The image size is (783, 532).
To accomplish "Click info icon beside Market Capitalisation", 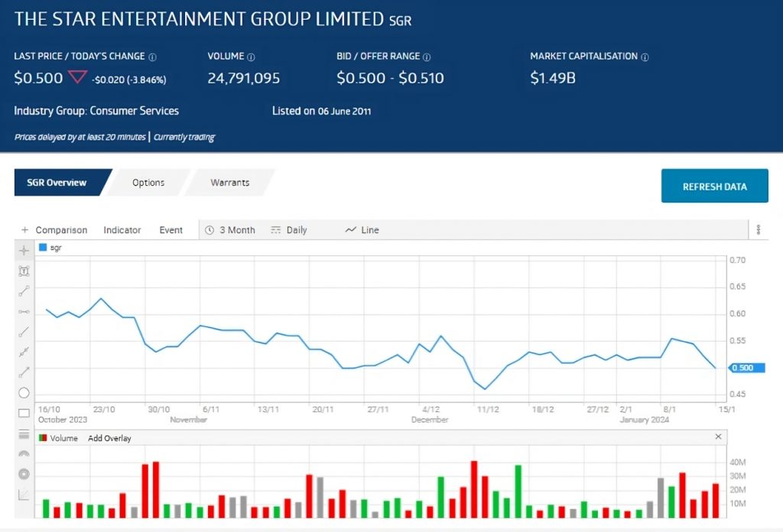I will 645,57.
